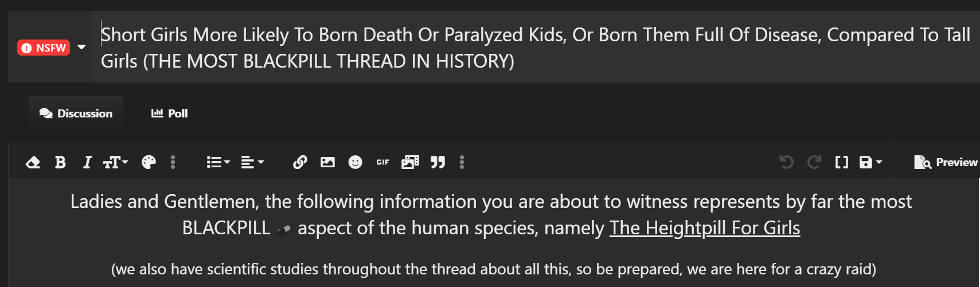
Task: Open the text color palette
Action: pos(149,163)
